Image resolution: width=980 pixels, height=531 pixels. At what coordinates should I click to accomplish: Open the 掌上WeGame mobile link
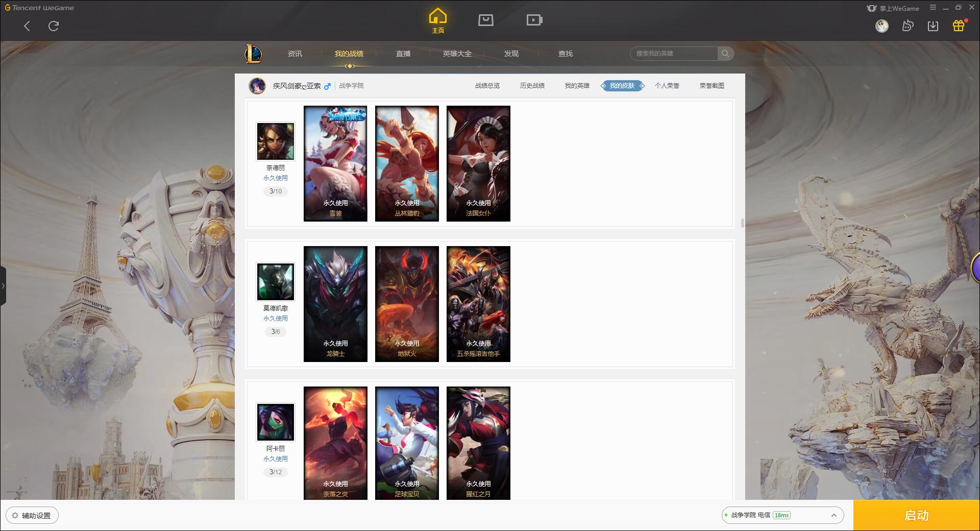tap(893, 8)
